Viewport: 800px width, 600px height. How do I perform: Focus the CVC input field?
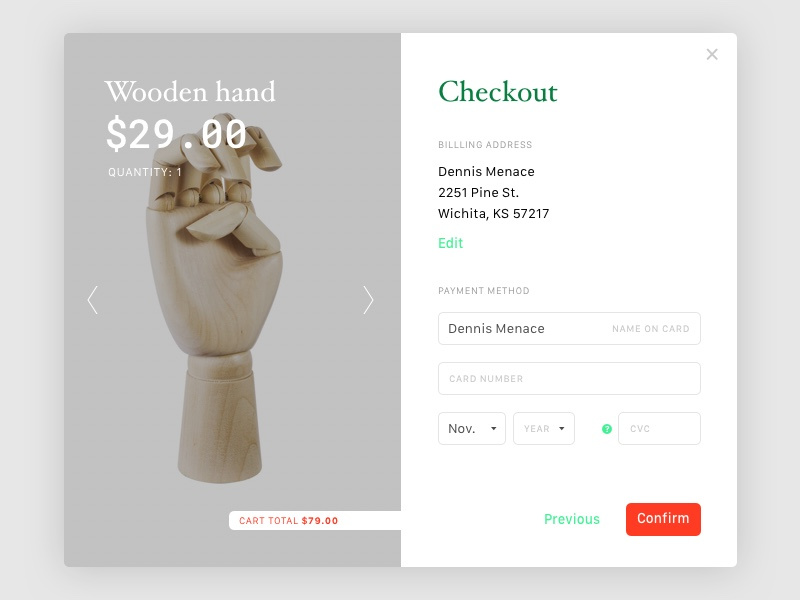click(659, 429)
